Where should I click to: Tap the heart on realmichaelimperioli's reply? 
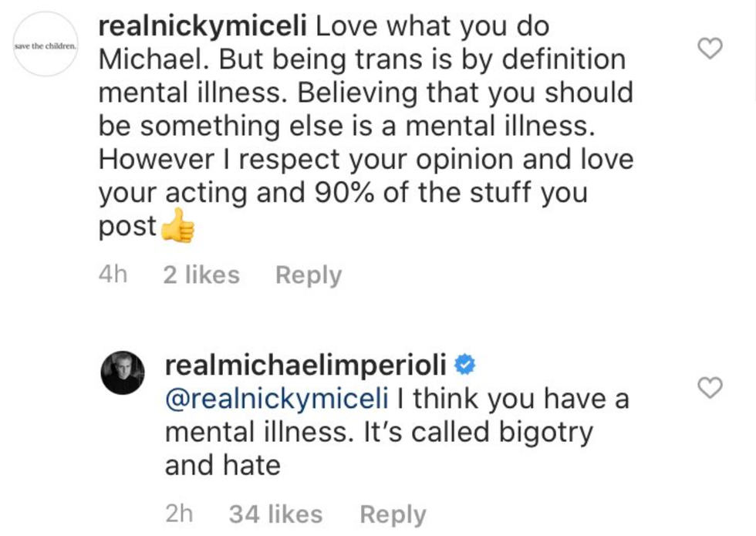tap(709, 388)
